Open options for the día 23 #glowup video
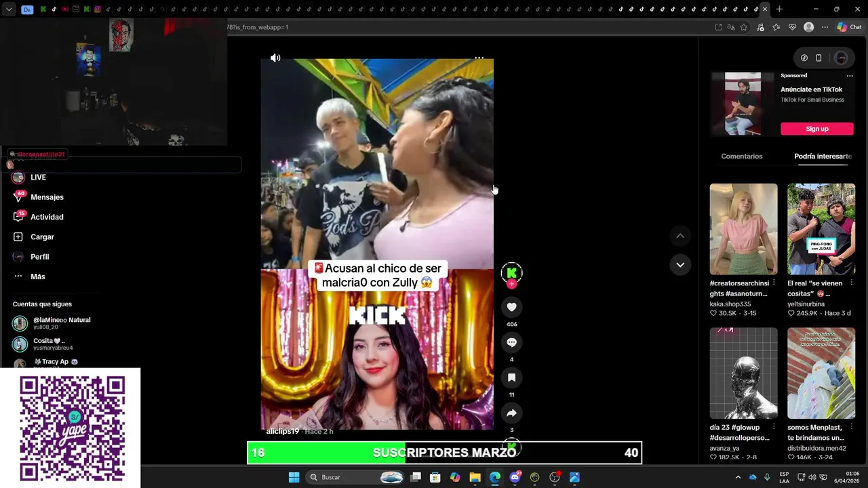The height and width of the screenshot is (488, 868). pyautogui.click(x=774, y=428)
